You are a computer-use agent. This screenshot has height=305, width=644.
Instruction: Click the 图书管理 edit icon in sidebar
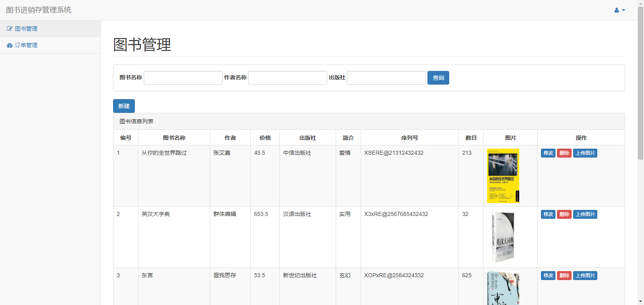(x=10, y=29)
